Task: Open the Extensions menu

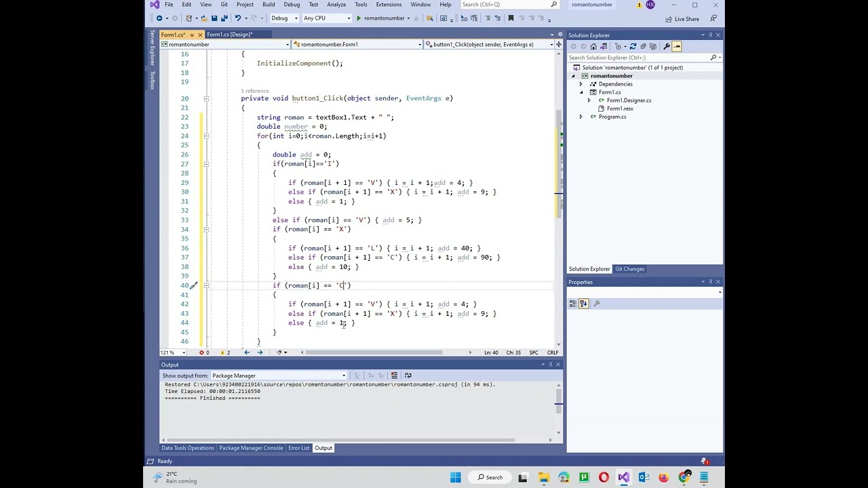Action: [x=389, y=5]
